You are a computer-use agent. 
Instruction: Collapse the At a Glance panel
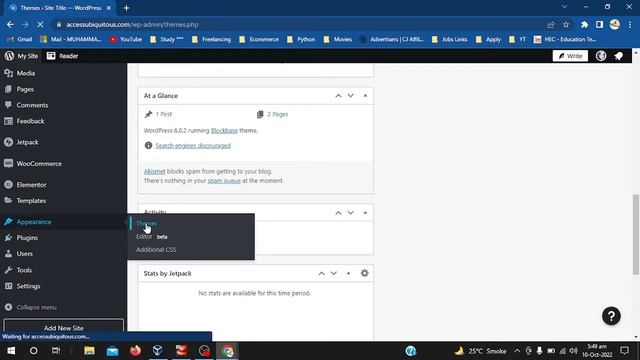[365, 96]
